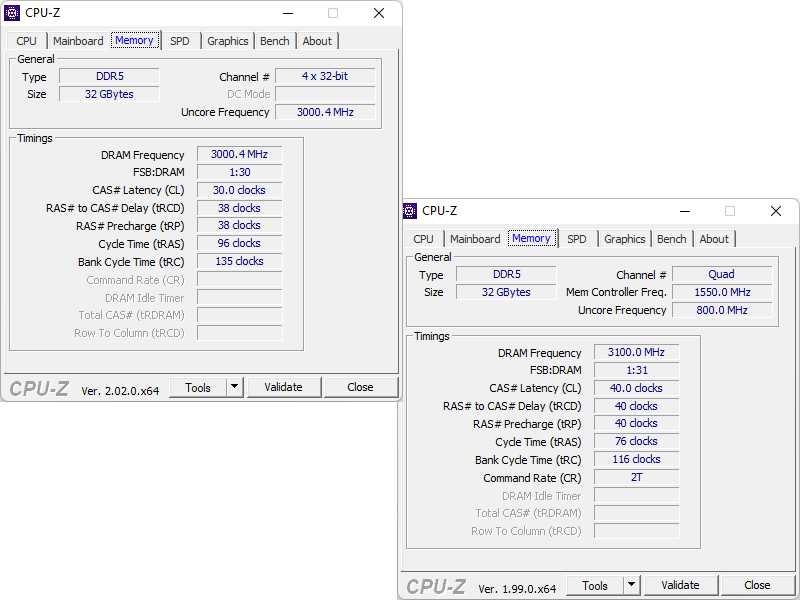Switch to Graphics tab in the 2.02.0 window

228,41
